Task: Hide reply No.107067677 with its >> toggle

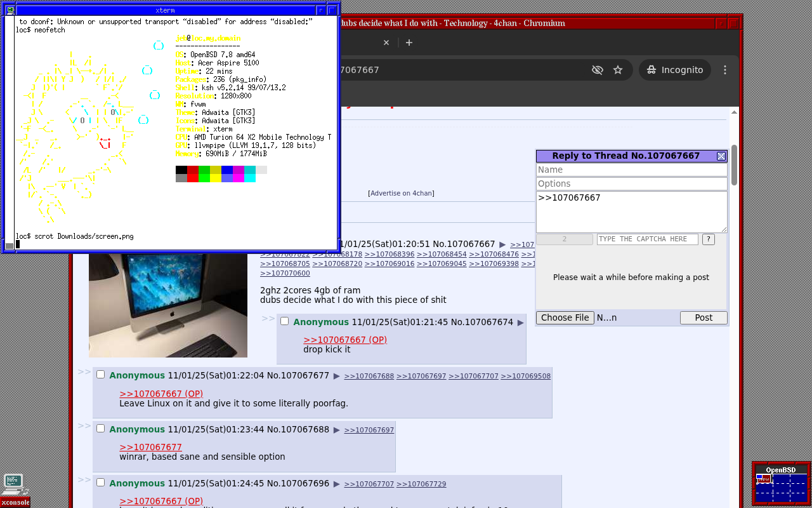Action: [x=84, y=371]
